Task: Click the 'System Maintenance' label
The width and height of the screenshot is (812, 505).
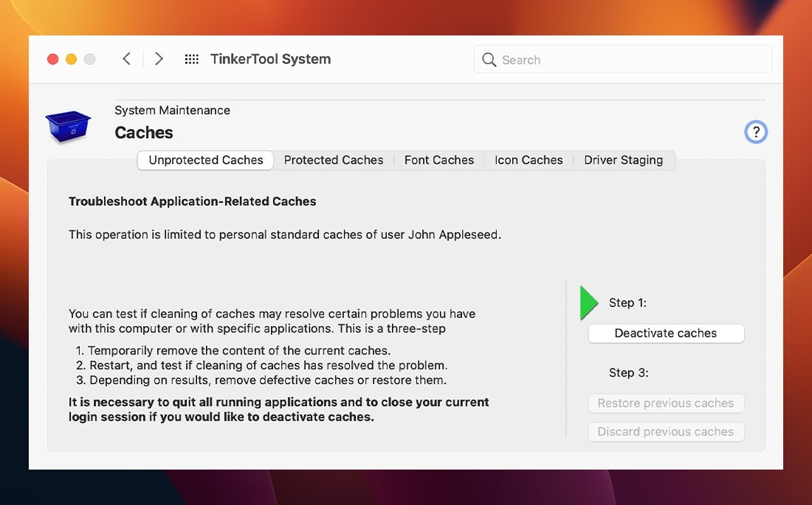Action: [x=173, y=110]
